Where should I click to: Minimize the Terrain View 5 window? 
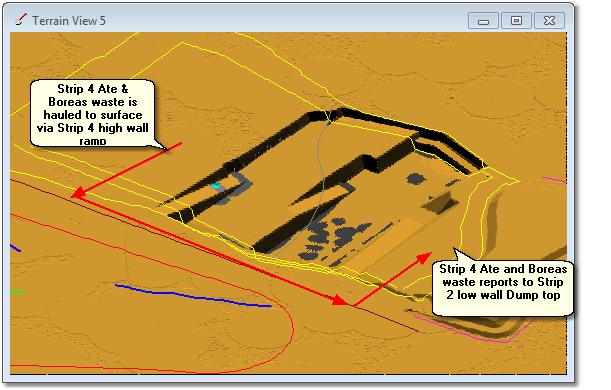[x=483, y=21]
